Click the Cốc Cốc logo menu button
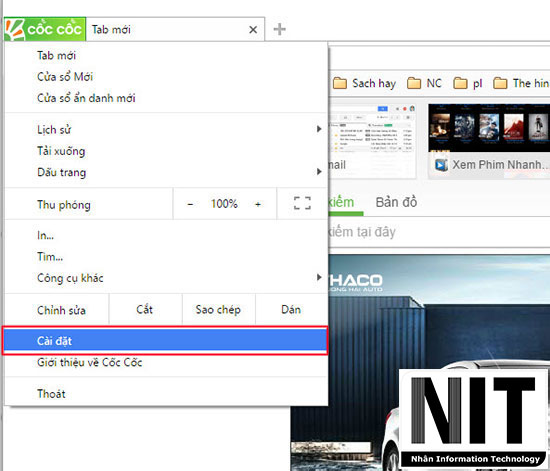 coord(45,29)
